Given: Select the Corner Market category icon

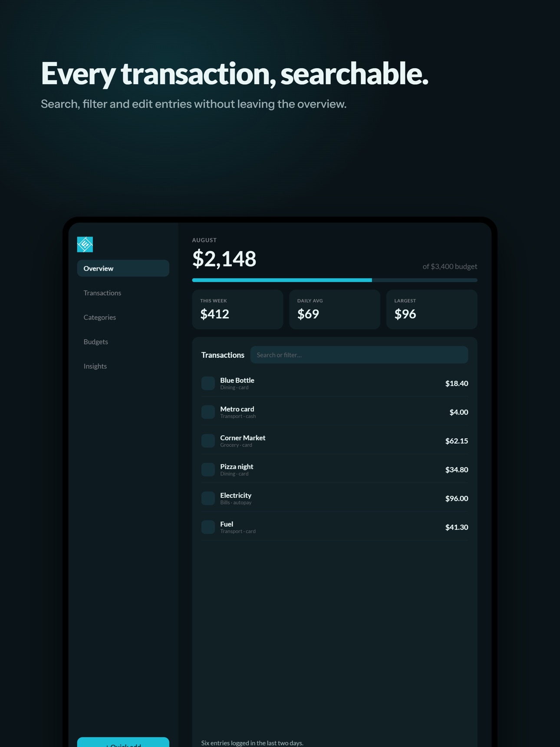Looking at the screenshot, I should click(x=208, y=441).
